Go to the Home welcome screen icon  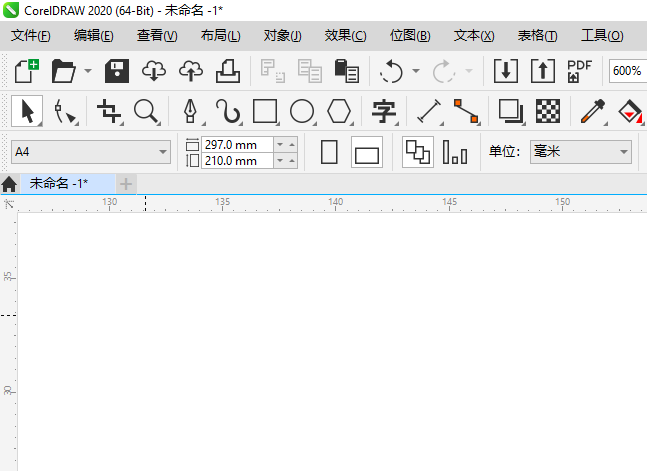9,184
